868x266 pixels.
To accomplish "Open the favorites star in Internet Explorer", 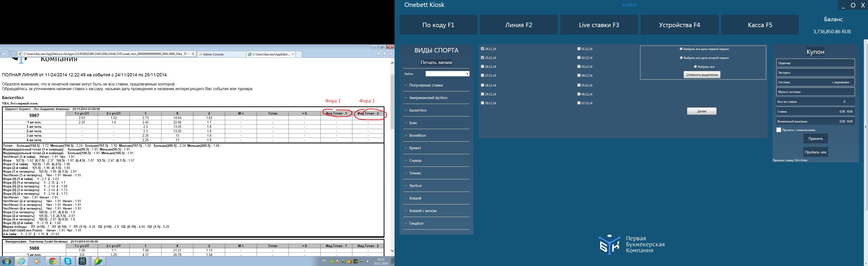I will [384, 54].
